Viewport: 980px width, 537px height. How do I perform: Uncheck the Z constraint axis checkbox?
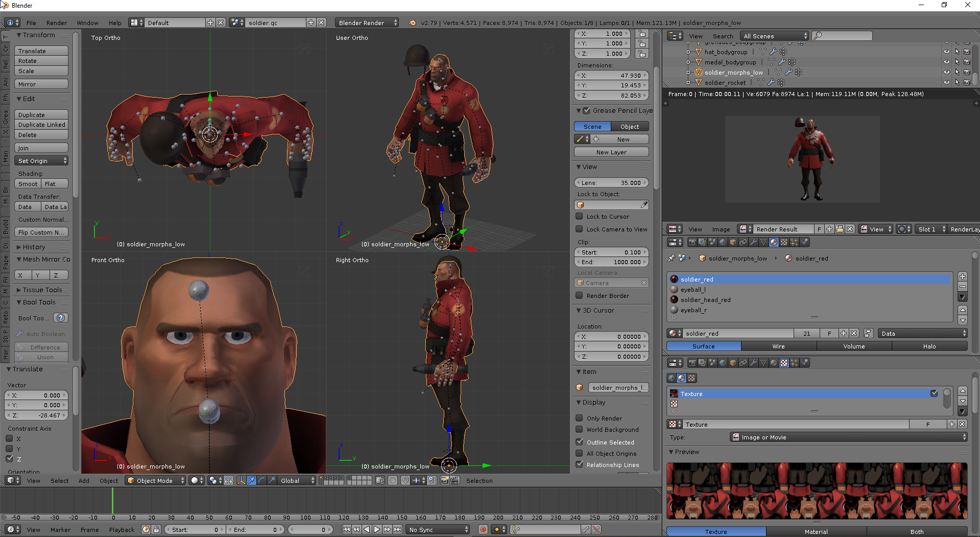tap(9, 459)
